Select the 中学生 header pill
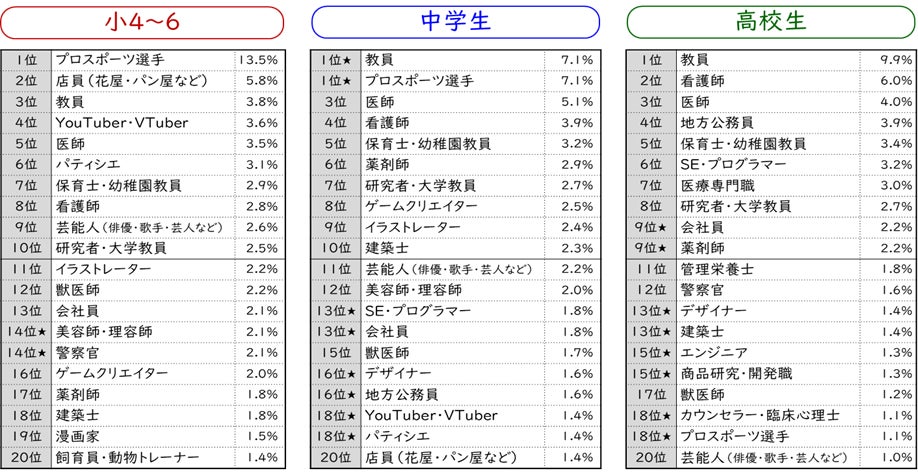The height and width of the screenshot is (476, 918). (455, 22)
